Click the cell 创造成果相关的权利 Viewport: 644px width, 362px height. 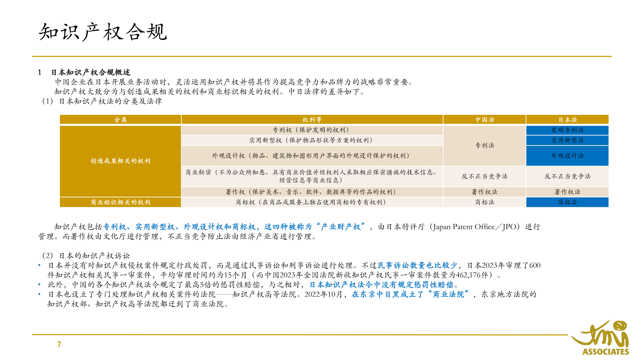click(120, 161)
